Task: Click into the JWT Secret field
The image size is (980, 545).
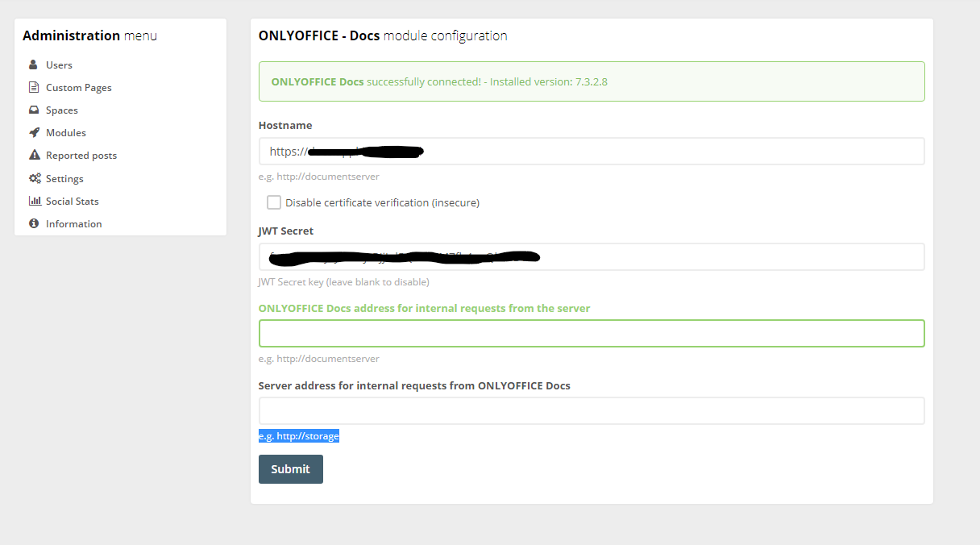Action: point(592,257)
